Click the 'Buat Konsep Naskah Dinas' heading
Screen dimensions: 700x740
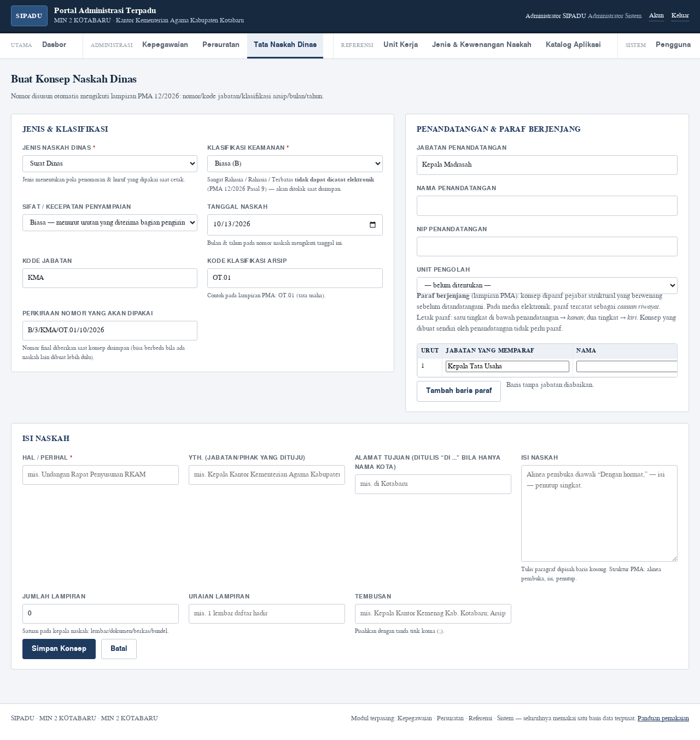[74, 79]
